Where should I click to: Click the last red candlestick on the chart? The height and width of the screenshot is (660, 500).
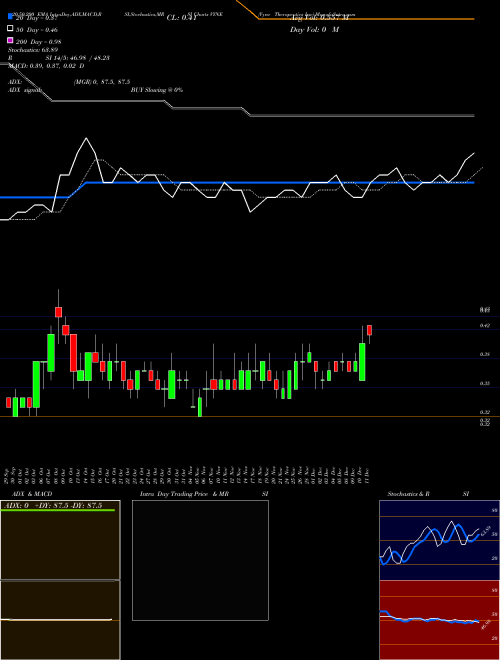point(370,330)
